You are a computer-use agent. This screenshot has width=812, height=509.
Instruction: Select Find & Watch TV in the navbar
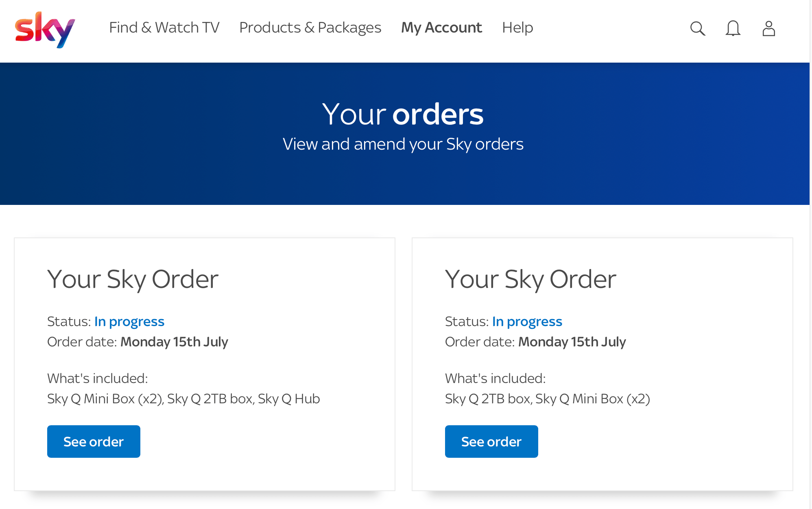click(x=164, y=28)
